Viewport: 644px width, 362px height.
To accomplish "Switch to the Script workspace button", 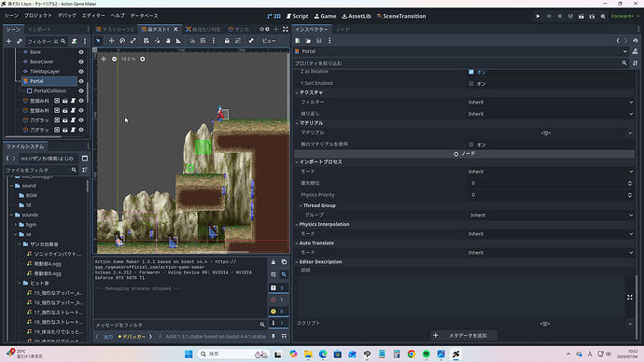I will (297, 16).
